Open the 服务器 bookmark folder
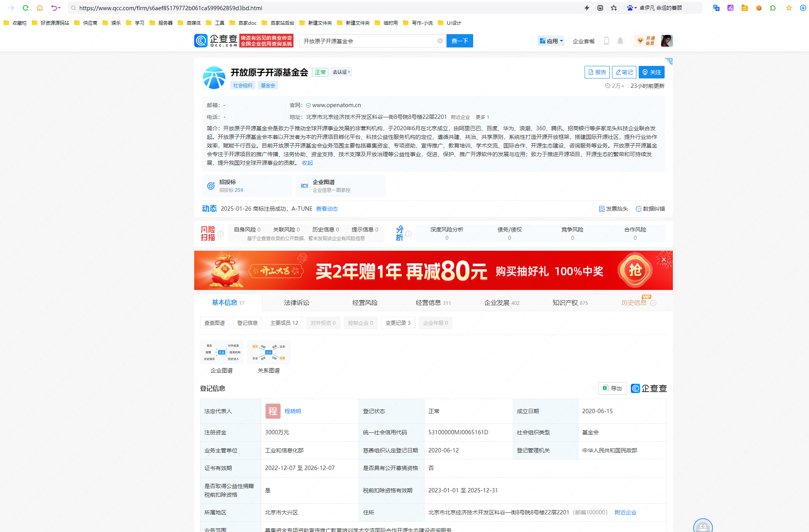This screenshot has height=532, width=809. pos(161,23)
